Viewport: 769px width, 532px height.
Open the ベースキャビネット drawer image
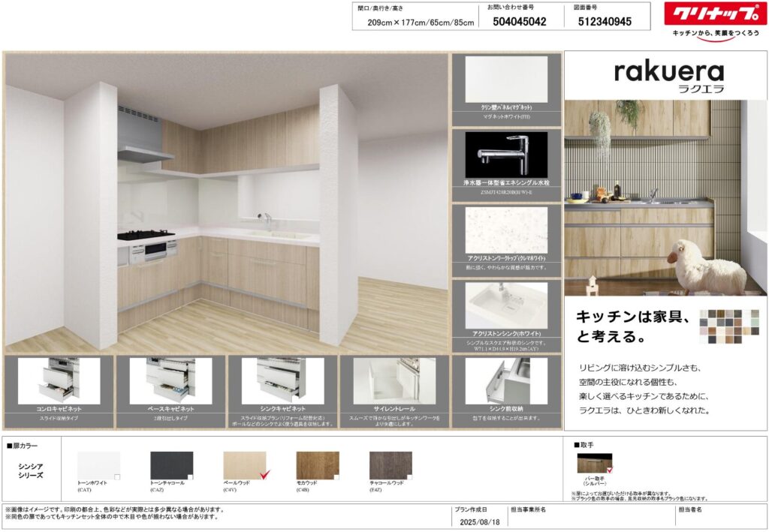point(170,380)
